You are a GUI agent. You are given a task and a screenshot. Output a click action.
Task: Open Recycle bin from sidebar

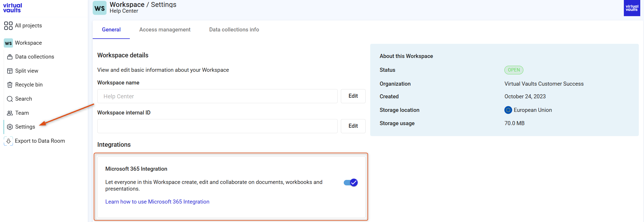(x=29, y=85)
